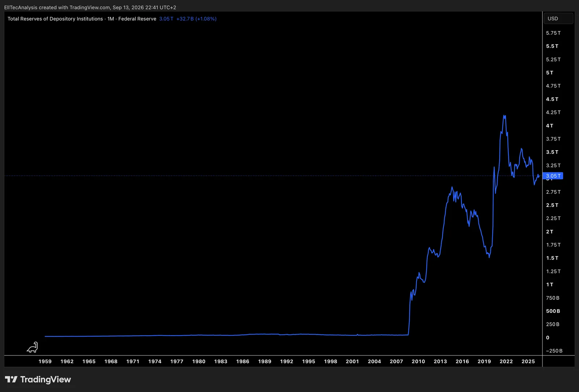Click the TradingView logo at the bottom
This screenshot has width=579, height=392.
tap(38, 379)
